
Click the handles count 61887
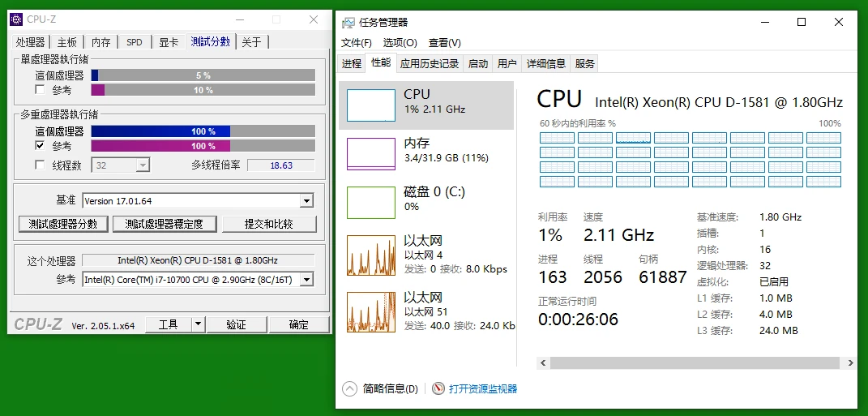[x=663, y=277]
